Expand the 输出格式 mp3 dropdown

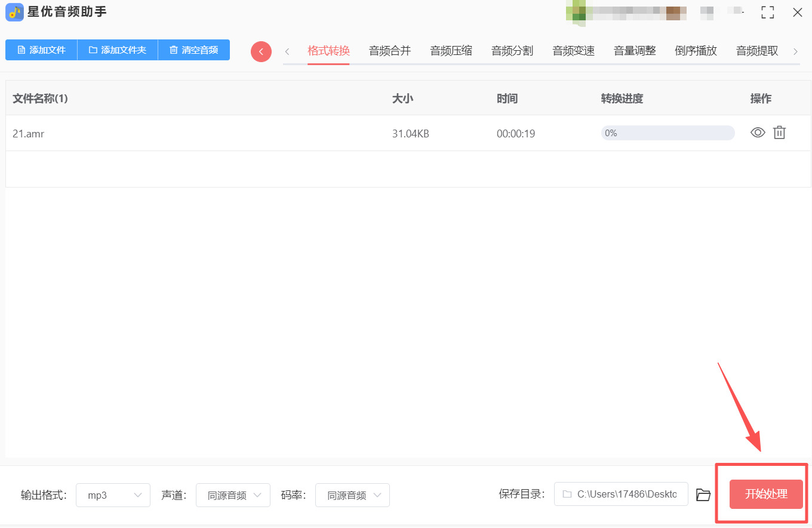click(113, 495)
